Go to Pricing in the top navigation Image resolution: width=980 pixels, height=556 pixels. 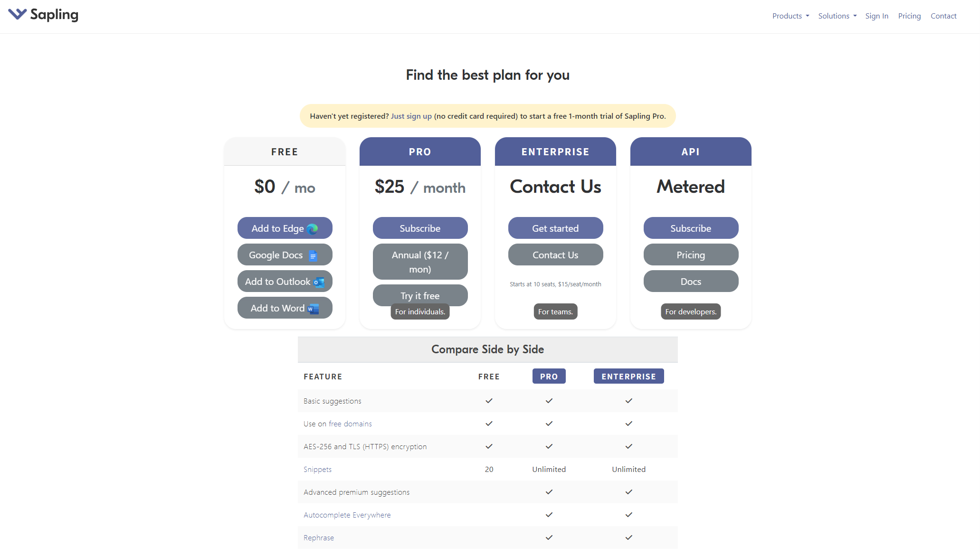coord(909,16)
